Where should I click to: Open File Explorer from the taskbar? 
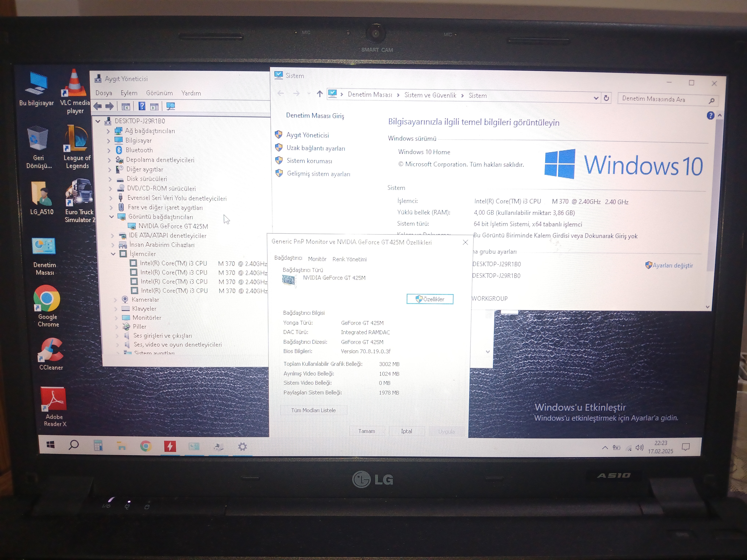click(121, 446)
